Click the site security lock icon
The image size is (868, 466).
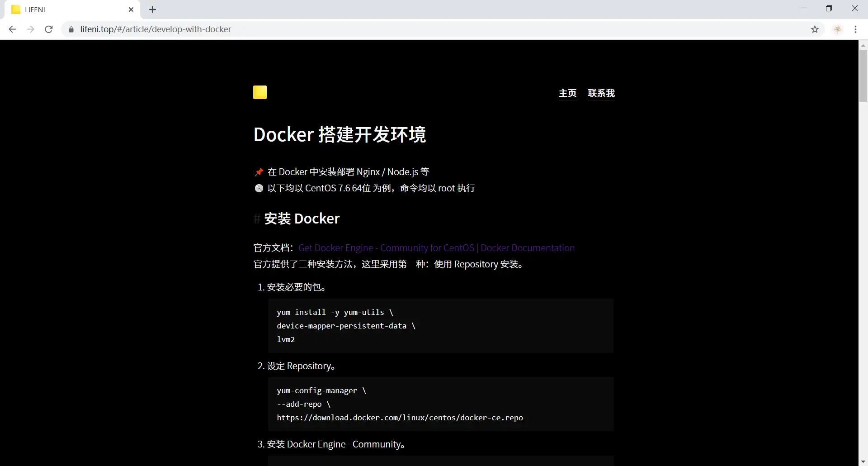[71, 29]
